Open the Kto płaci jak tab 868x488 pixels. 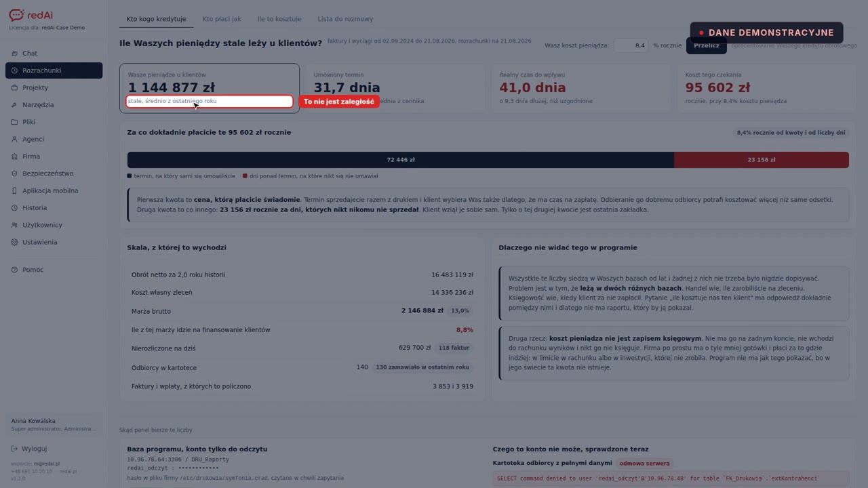click(x=222, y=19)
